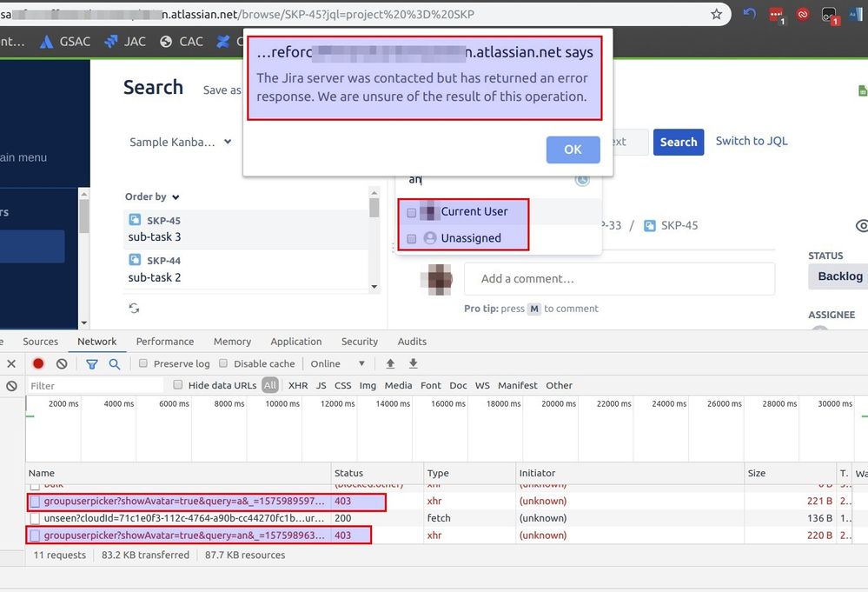The width and height of the screenshot is (868, 592).
Task: Filter requests by JS type
Action: (x=321, y=385)
